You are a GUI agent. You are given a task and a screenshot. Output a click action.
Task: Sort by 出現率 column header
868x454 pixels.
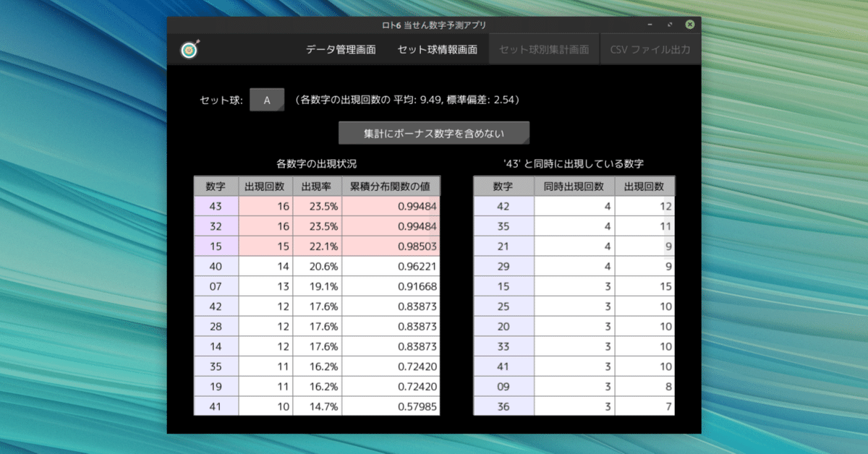(x=317, y=187)
